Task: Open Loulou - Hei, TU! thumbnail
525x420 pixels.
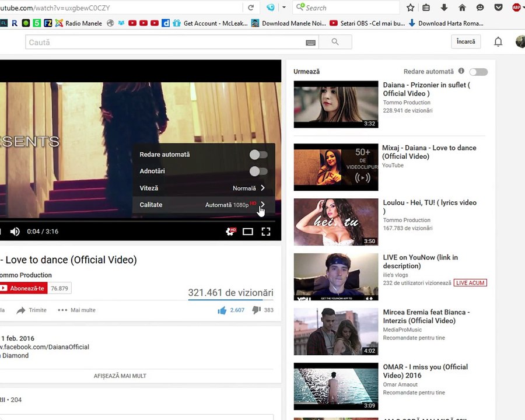Action: (x=336, y=222)
